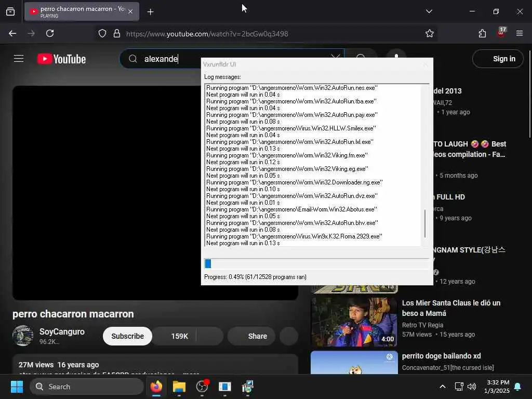The image size is (532, 399).
Task: Open the tracking protection shield icon
Action: [102, 34]
